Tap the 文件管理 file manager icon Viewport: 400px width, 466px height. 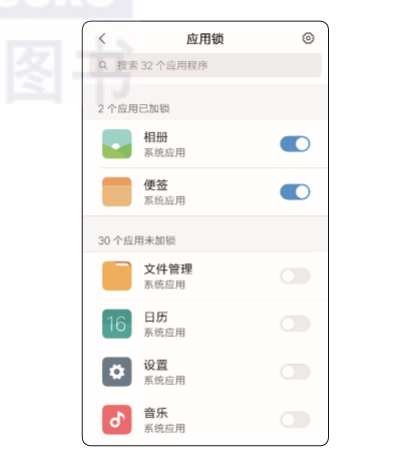tap(117, 276)
